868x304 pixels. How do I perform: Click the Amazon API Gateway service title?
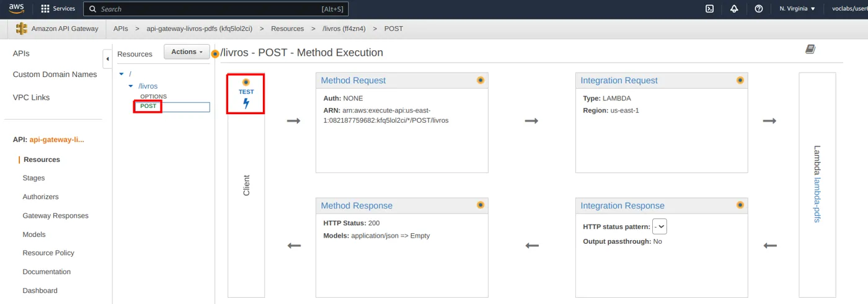pos(65,29)
